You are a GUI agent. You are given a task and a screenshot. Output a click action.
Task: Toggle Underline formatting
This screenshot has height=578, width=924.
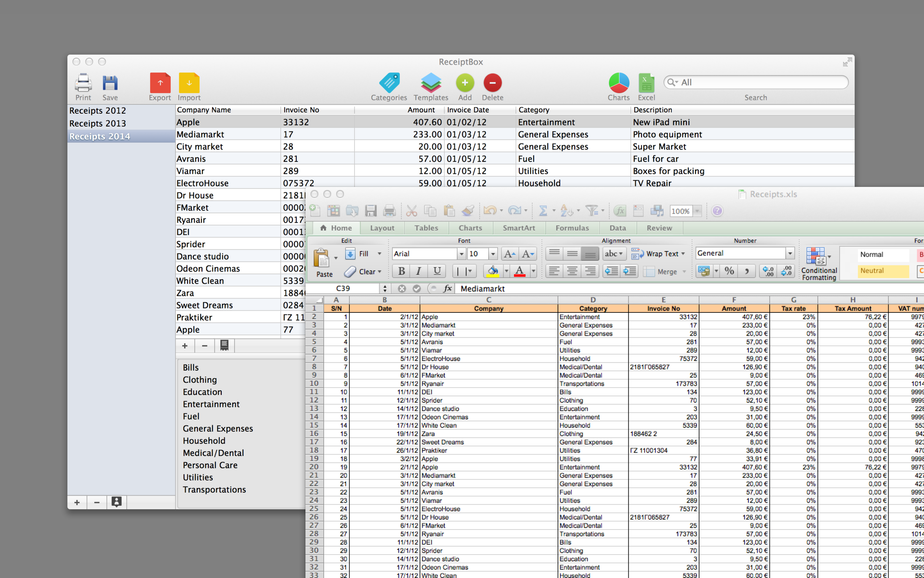pos(437,271)
